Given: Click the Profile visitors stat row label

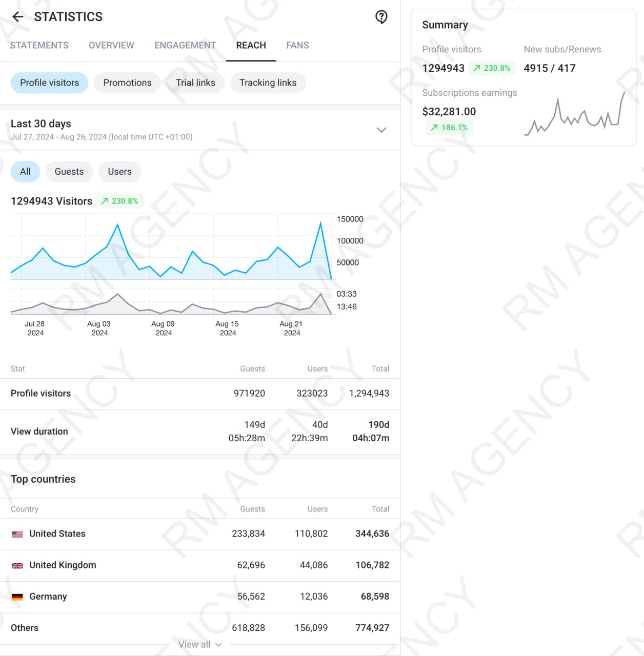Looking at the screenshot, I should coord(41,393).
